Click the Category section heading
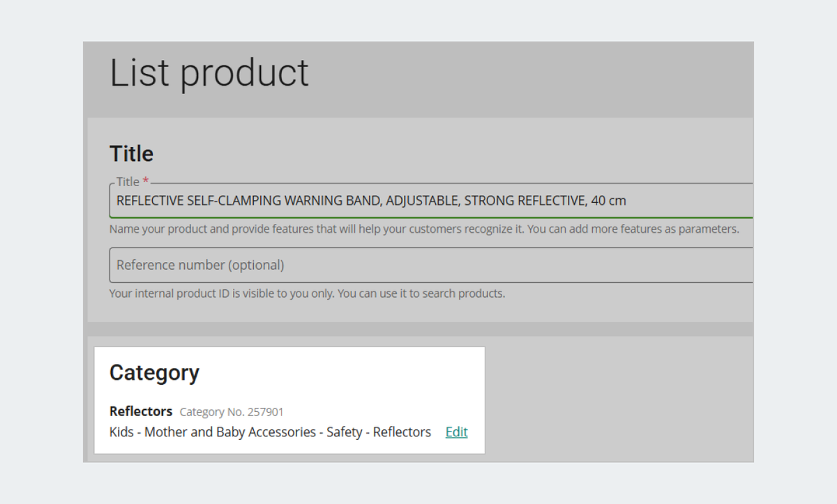This screenshot has height=504, width=837. click(154, 372)
